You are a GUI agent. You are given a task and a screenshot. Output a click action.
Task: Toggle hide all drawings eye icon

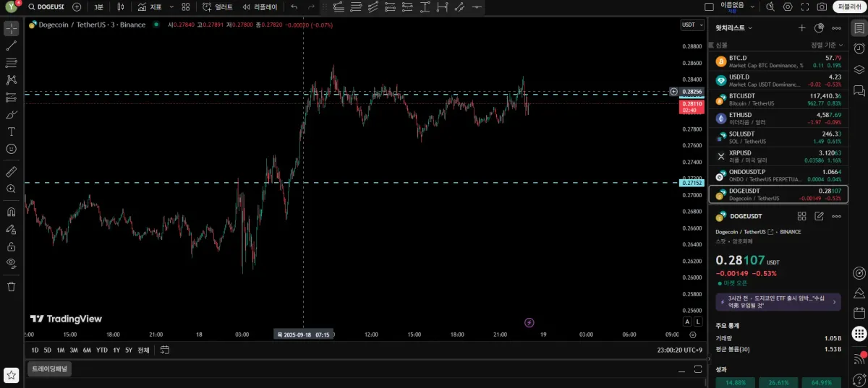[x=11, y=263]
